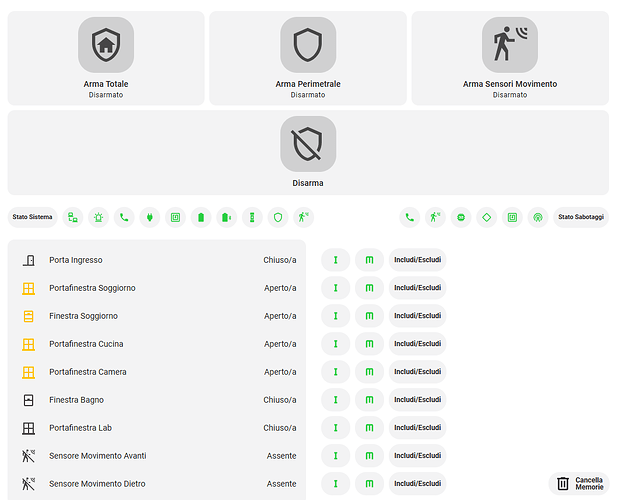Click the yellow window icon of Portafinestra Camera
Viewport: 618px width, 500px height.
(x=28, y=372)
